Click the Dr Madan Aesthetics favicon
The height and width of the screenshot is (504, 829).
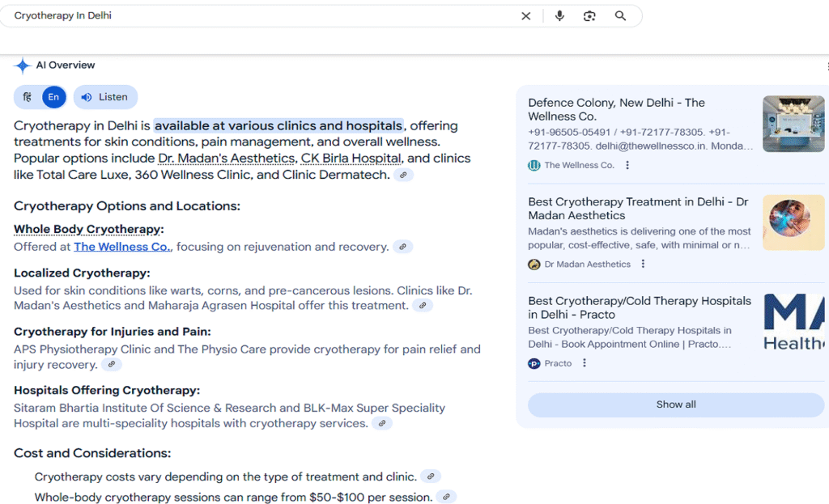[x=534, y=265]
